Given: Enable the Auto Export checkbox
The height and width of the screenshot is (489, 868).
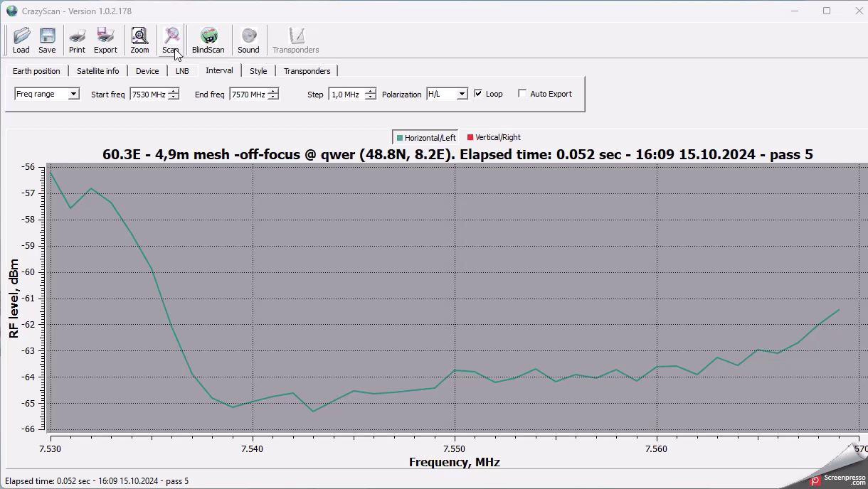Looking at the screenshot, I should click(x=522, y=94).
